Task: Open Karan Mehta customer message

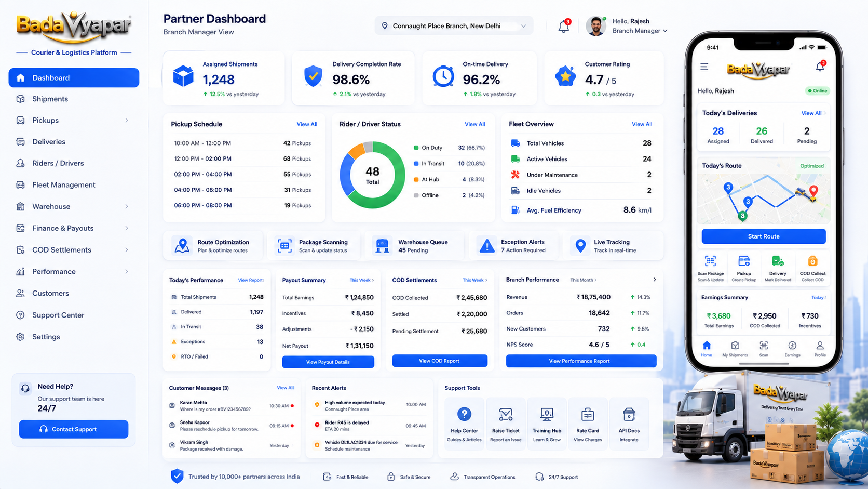Action: point(232,406)
